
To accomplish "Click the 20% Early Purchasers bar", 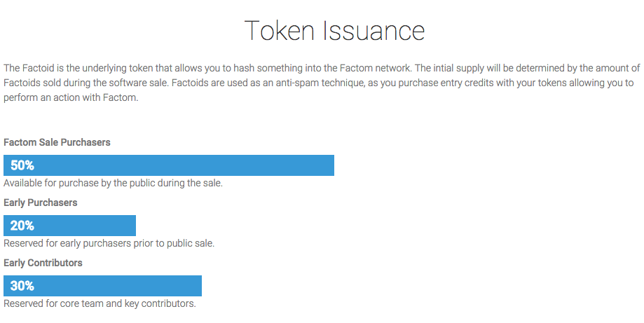I will 70,226.
